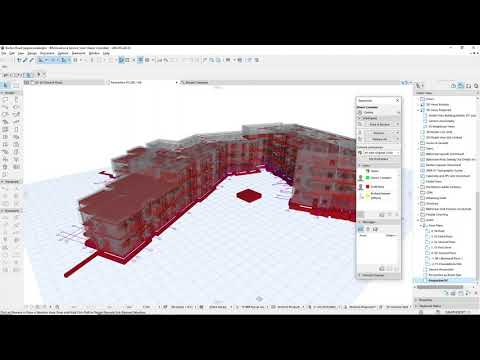The height and width of the screenshot is (360, 480).
Task: Select the Floor Plans folder in Navigator
Action: coord(435,226)
